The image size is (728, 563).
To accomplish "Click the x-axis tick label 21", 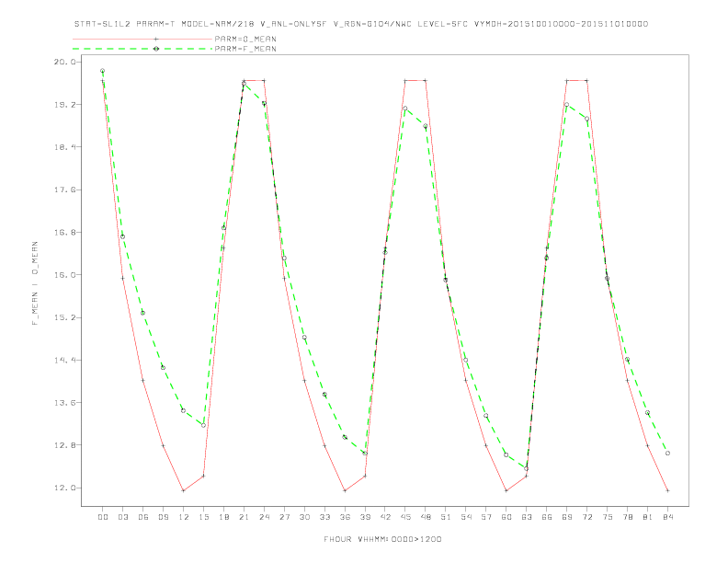I will 244,517.
